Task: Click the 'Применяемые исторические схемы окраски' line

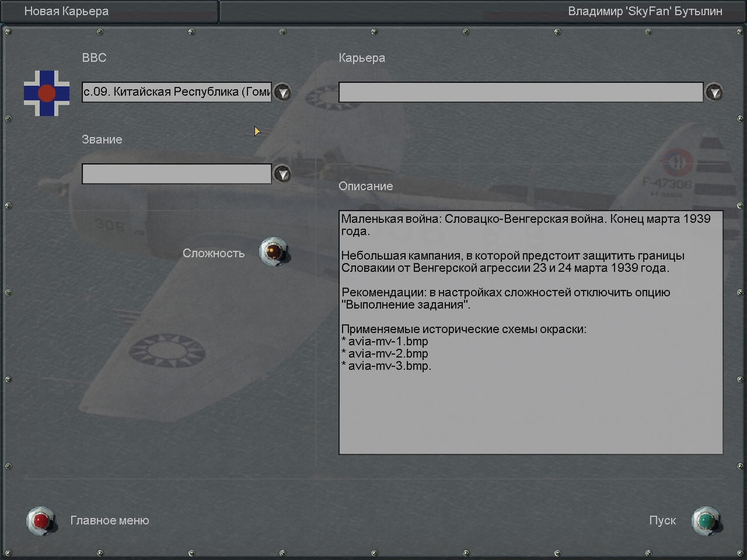Action: [464, 329]
